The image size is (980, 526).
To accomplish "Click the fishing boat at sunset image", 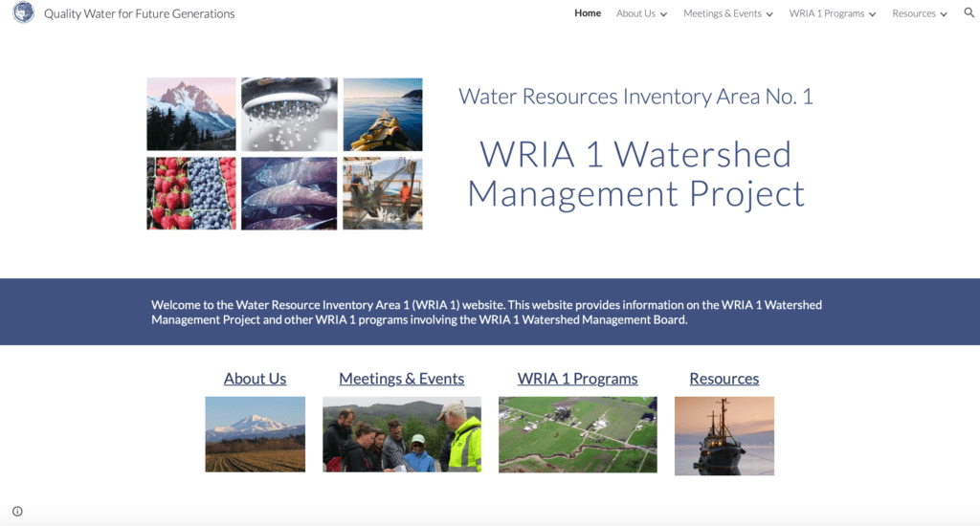I will pyautogui.click(x=724, y=436).
